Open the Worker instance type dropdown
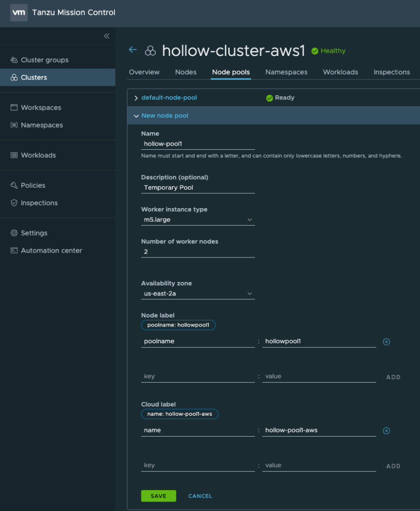This screenshot has width=420, height=511. [x=198, y=220]
